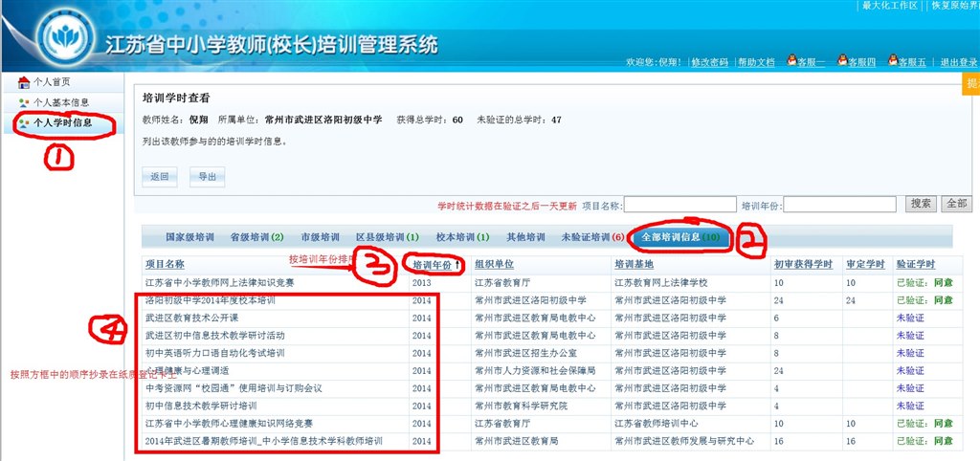Click the 最大化工作区 link at top
980x461 pixels.
coord(889,6)
